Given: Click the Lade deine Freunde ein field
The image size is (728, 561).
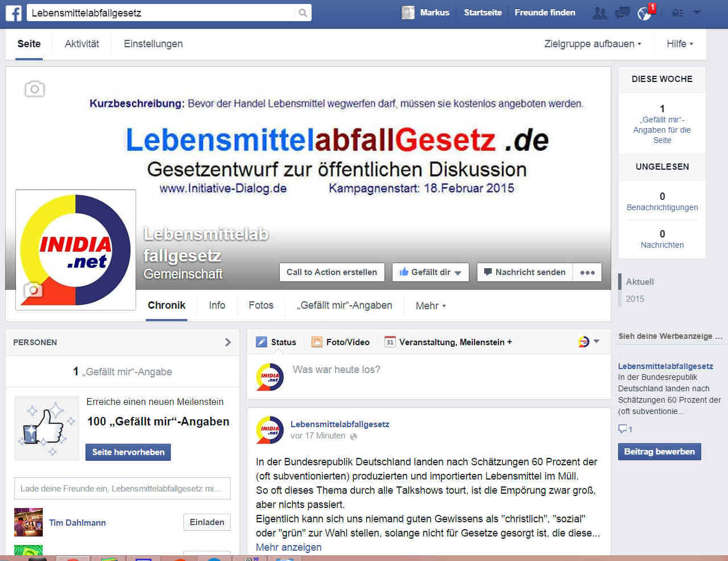Looking at the screenshot, I should point(122,489).
